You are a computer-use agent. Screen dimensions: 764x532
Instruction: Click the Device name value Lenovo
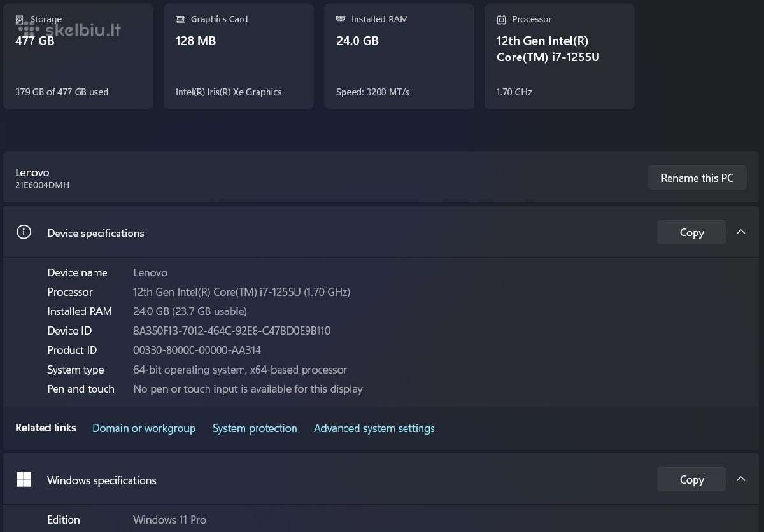pos(150,272)
